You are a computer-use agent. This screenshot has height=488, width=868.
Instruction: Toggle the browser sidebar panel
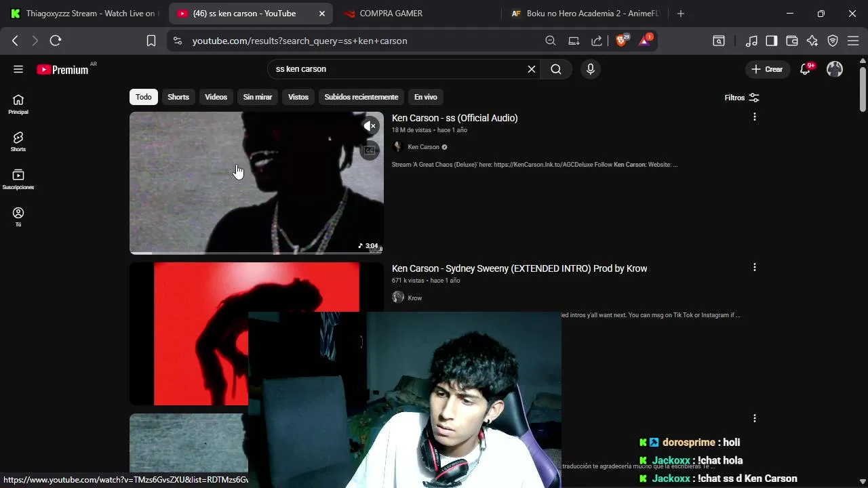pyautogui.click(x=772, y=41)
